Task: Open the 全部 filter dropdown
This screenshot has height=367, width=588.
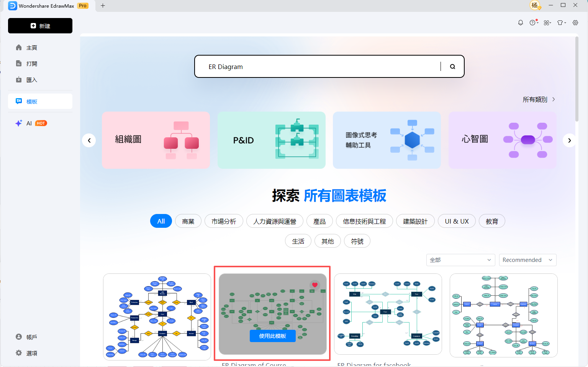Action: [460, 260]
